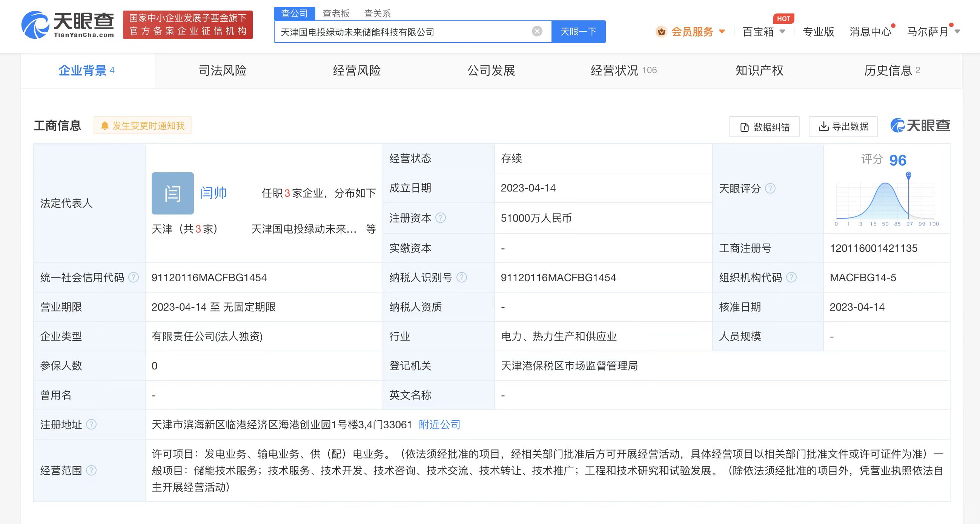Open legal representative 闫帅 link
Viewport: 980px width, 524px height.
coord(214,193)
